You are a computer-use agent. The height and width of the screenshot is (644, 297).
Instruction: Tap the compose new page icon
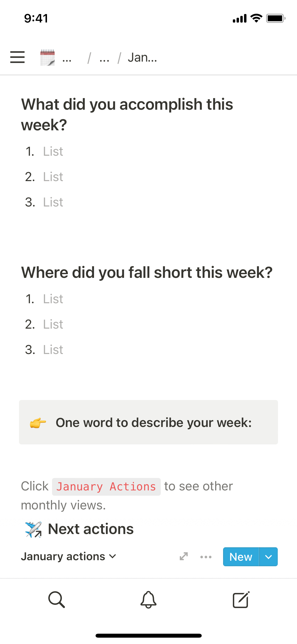click(241, 599)
